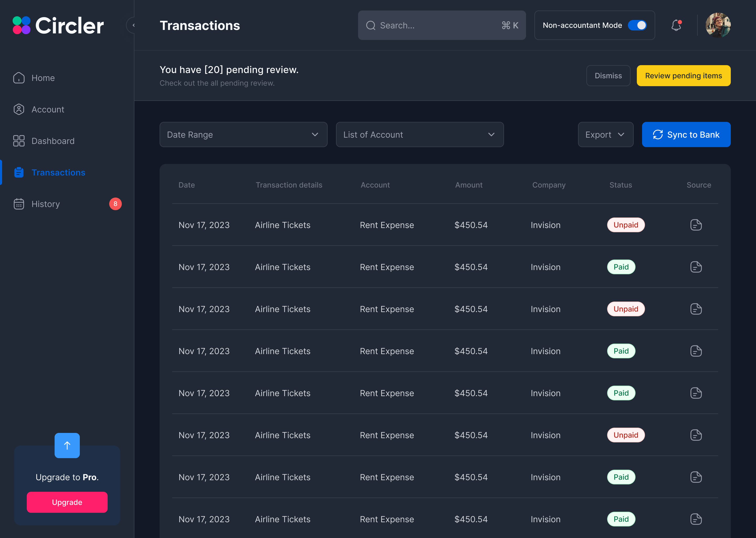The width and height of the screenshot is (756, 538).
Task: Open the Date Range dropdown
Action: 243,134
